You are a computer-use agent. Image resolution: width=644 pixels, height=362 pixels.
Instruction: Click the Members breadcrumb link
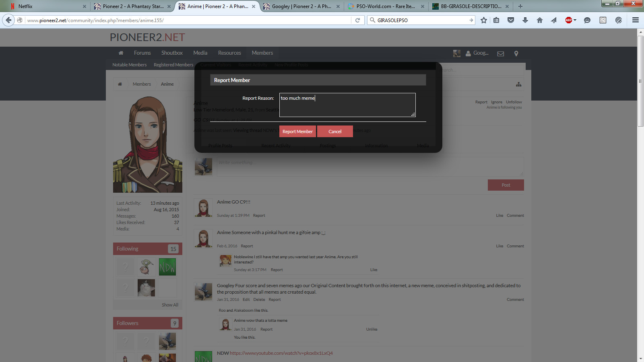[142, 84]
